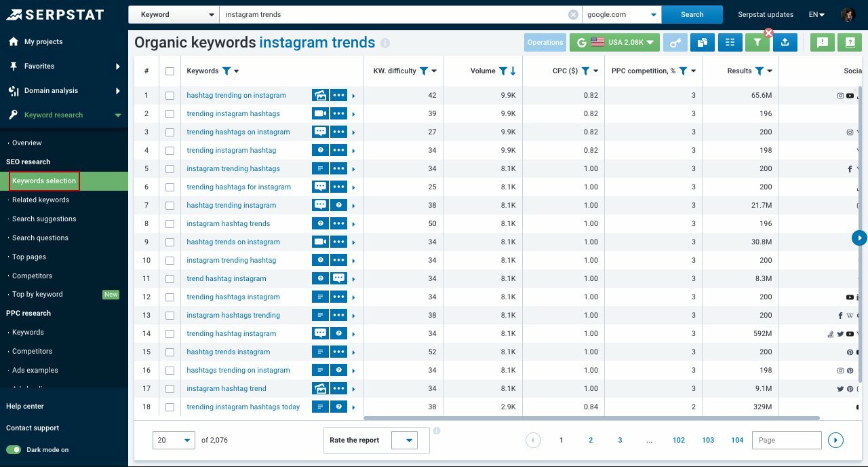Open column settings with the list icon
The width and height of the screenshot is (868, 467).
pyautogui.click(x=730, y=42)
